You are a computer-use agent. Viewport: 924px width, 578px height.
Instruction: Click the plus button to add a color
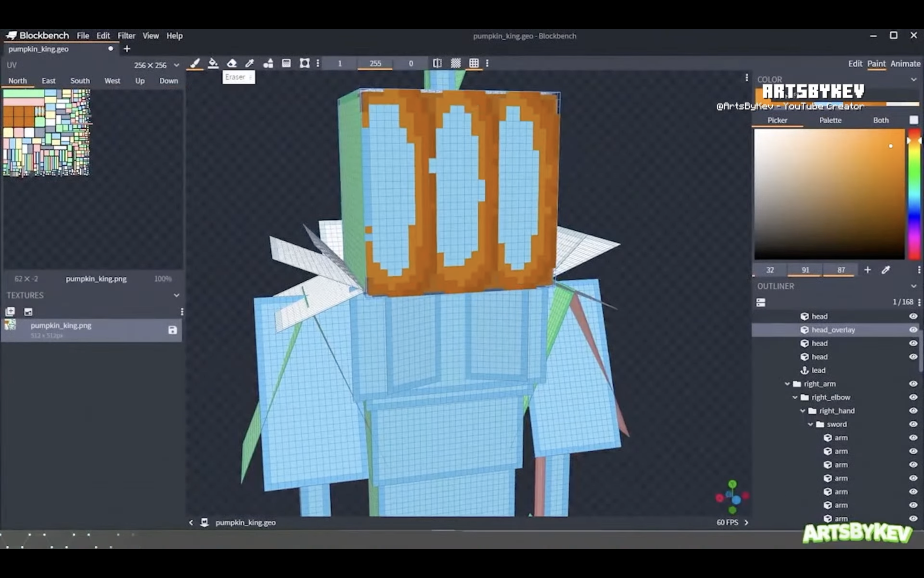[x=867, y=270]
